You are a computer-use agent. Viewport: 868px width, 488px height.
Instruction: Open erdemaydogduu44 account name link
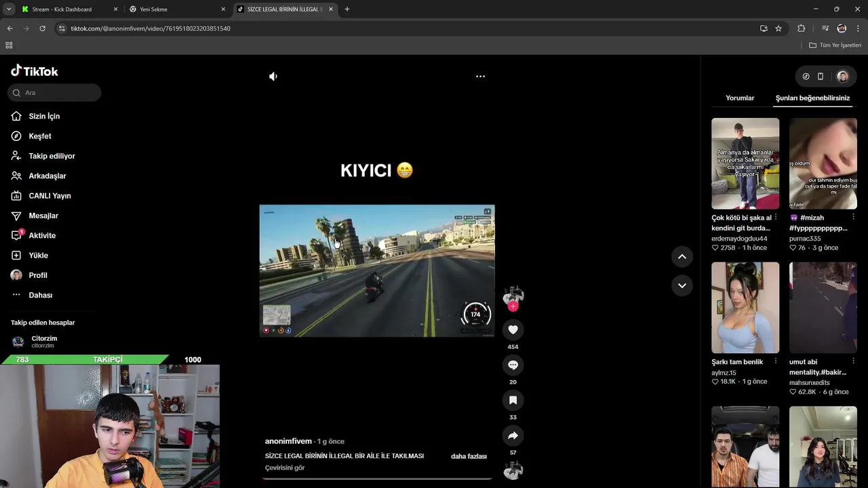click(x=739, y=239)
